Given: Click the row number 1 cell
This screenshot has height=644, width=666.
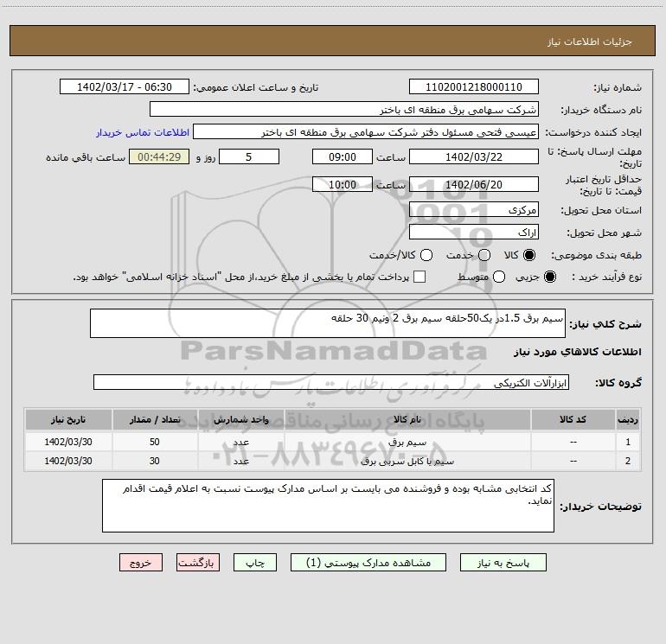Looking at the screenshot, I should [628, 442].
